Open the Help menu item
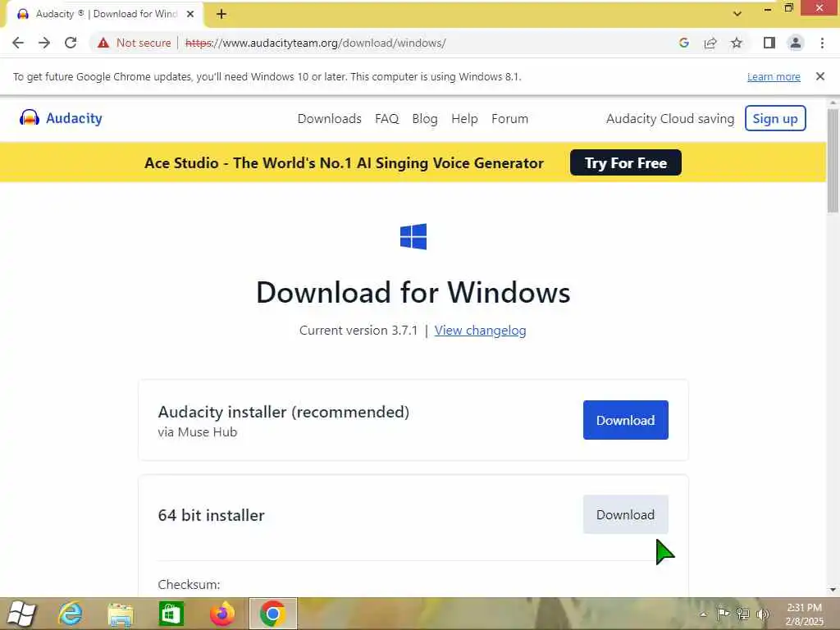 (464, 118)
